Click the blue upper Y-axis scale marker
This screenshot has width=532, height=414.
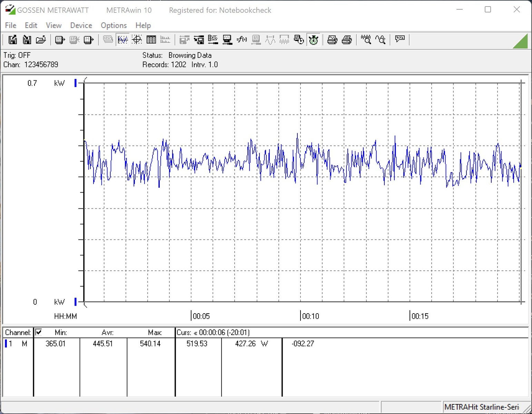76,83
